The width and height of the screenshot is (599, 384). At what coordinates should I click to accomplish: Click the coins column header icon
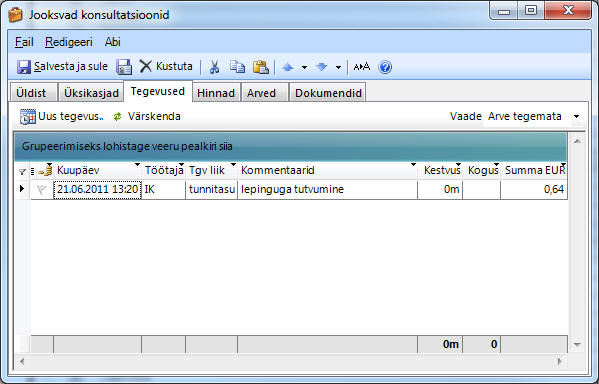[45, 170]
